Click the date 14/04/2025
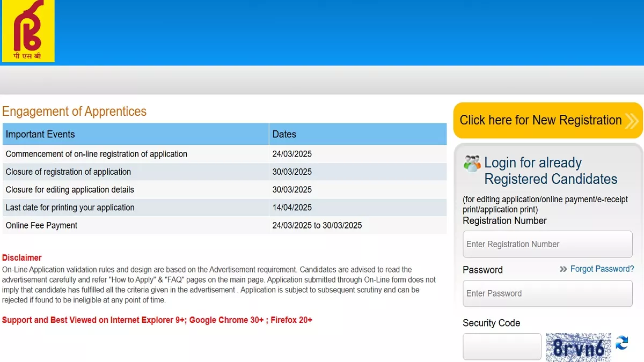 [x=292, y=208]
